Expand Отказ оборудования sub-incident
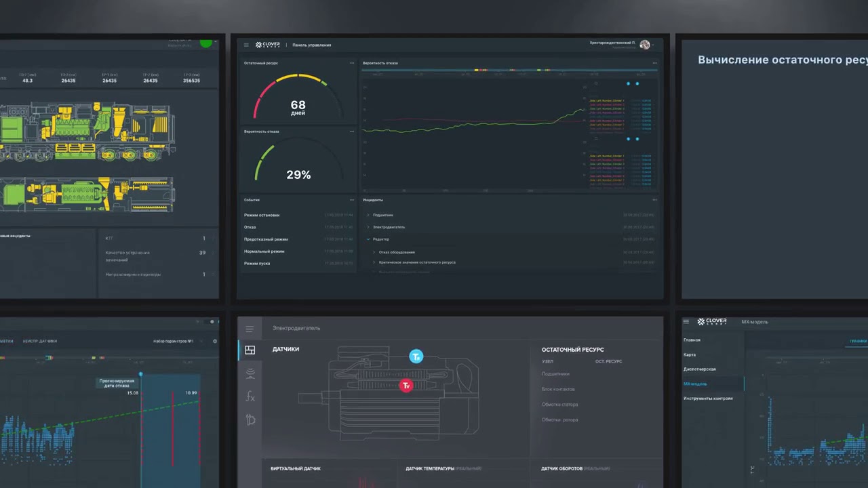Screen dimensions: 868x488 [x=374, y=252]
